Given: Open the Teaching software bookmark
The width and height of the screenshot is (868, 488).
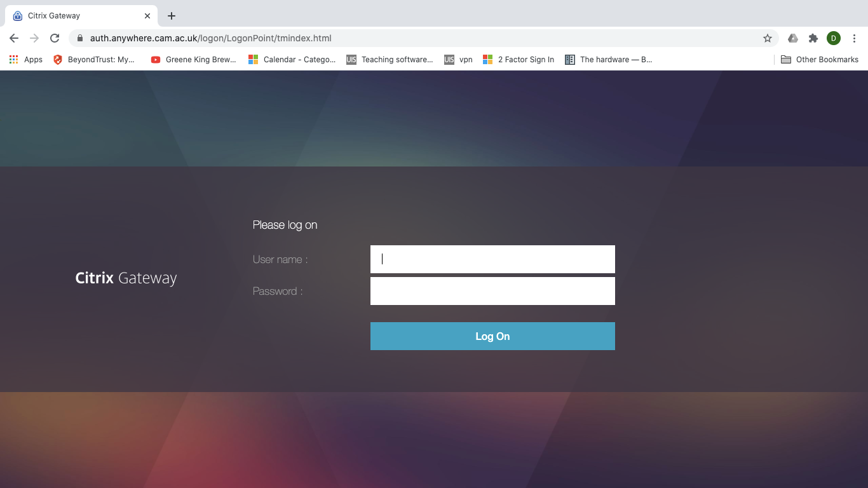Looking at the screenshot, I should [390, 59].
